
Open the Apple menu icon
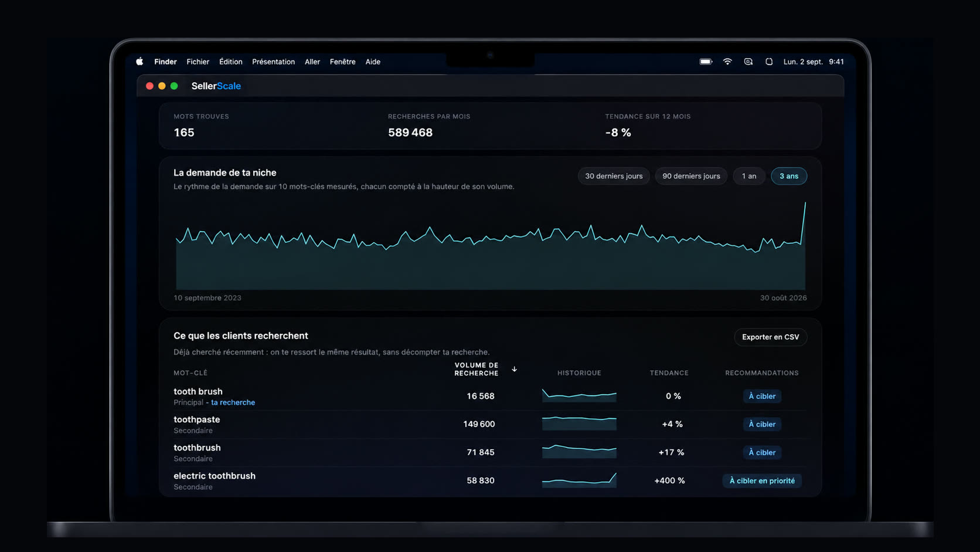coord(139,62)
